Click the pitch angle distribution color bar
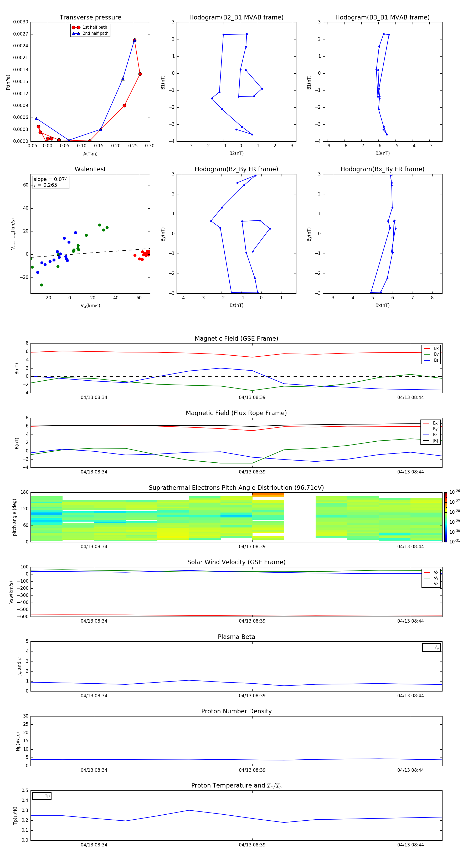The height and width of the screenshot is (868, 473). click(446, 517)
